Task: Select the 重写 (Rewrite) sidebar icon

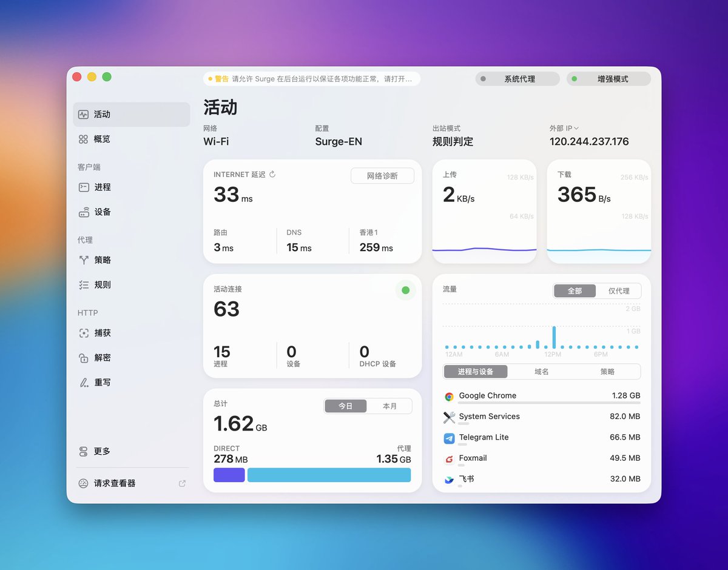Action: point(101,382)
